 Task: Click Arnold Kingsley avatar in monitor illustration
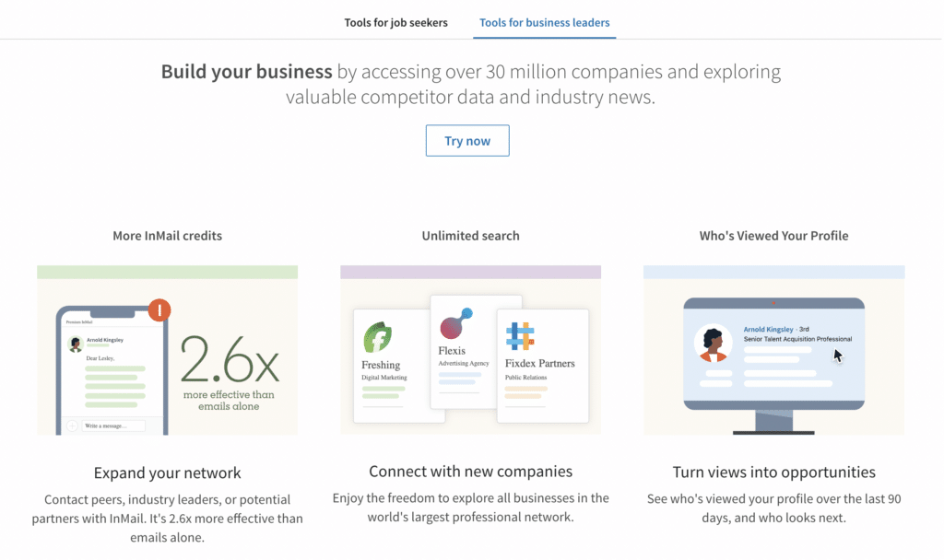[713, 344]
